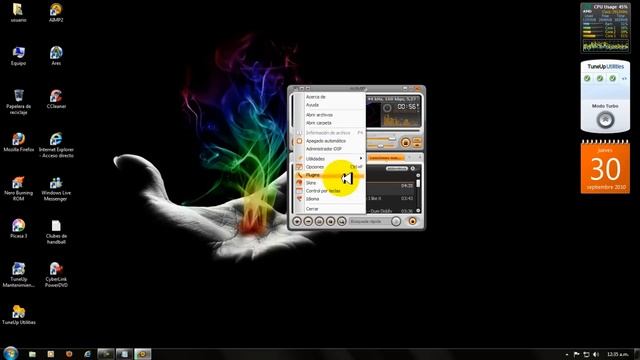Click the AIMP elapsed time display

pos(407,107)
